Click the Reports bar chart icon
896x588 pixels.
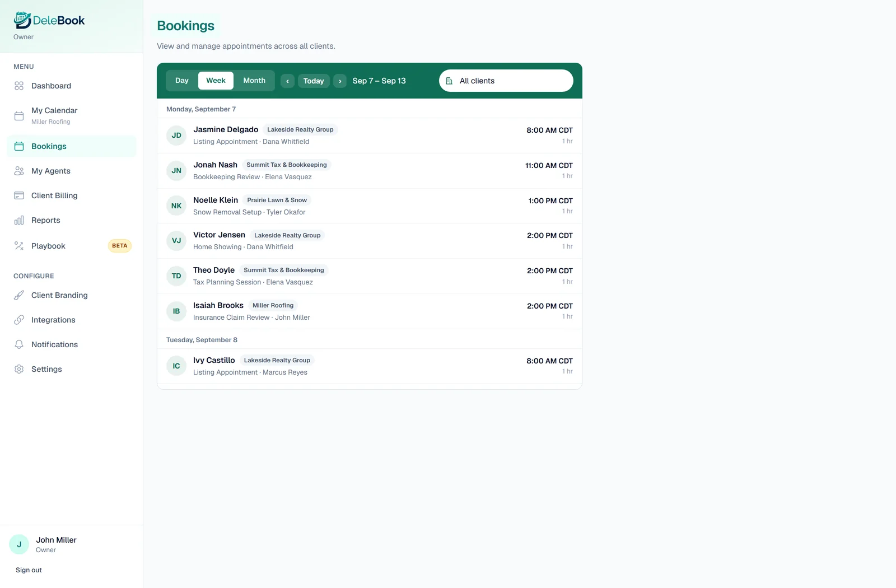[x=19, y=220]
